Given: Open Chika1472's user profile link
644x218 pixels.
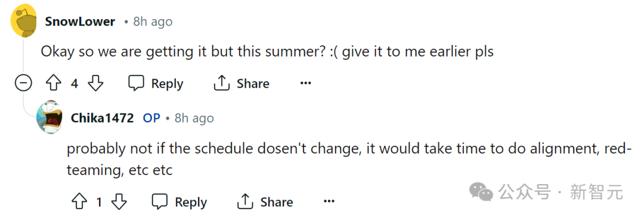Looking at the screenshot, I should pyautogui.click(x=103, y=119).
